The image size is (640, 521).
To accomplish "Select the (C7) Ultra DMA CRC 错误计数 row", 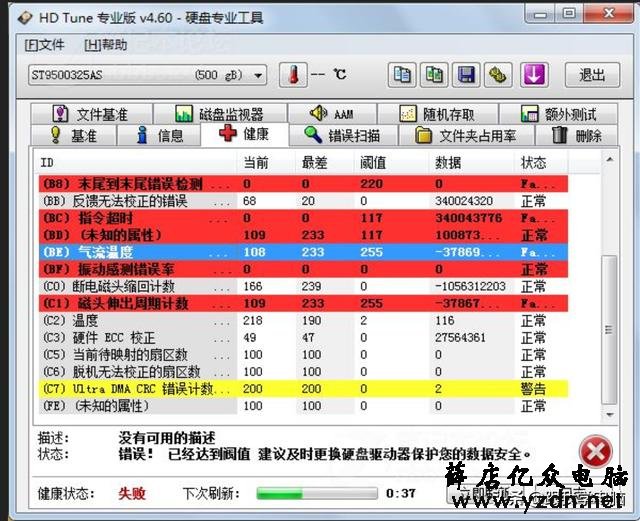I will 303,389.
